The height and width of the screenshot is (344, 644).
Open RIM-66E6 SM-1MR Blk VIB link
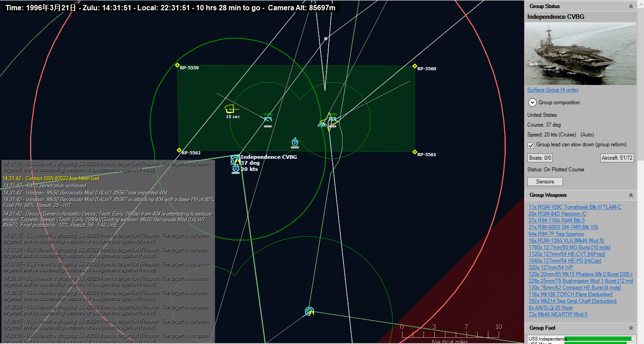563,227
